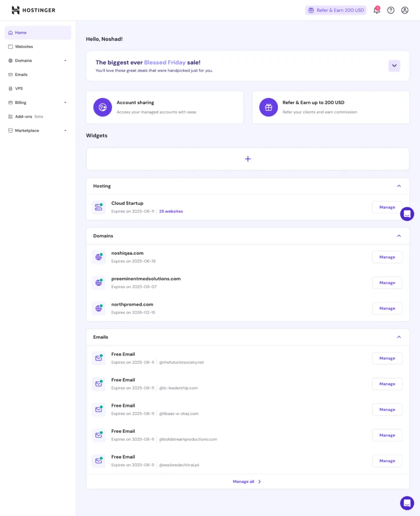Open chat bubble beside Hosting section

click(x=407, y=214)
